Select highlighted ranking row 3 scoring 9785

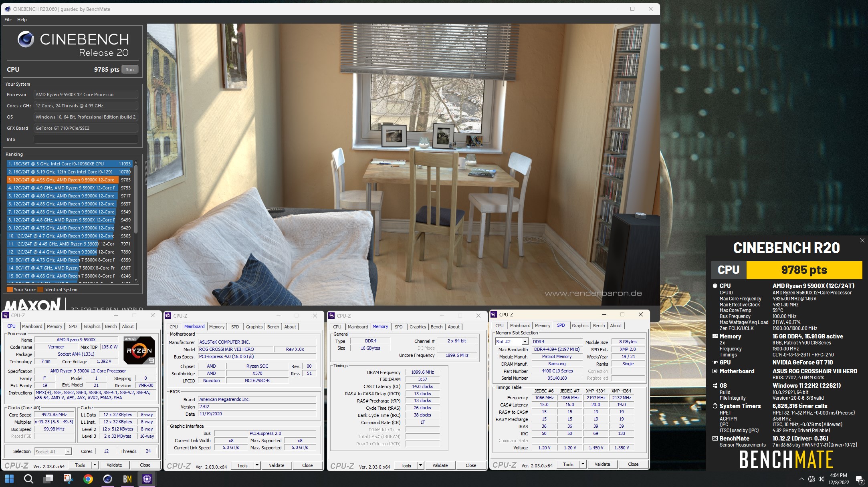coord(70,180)
